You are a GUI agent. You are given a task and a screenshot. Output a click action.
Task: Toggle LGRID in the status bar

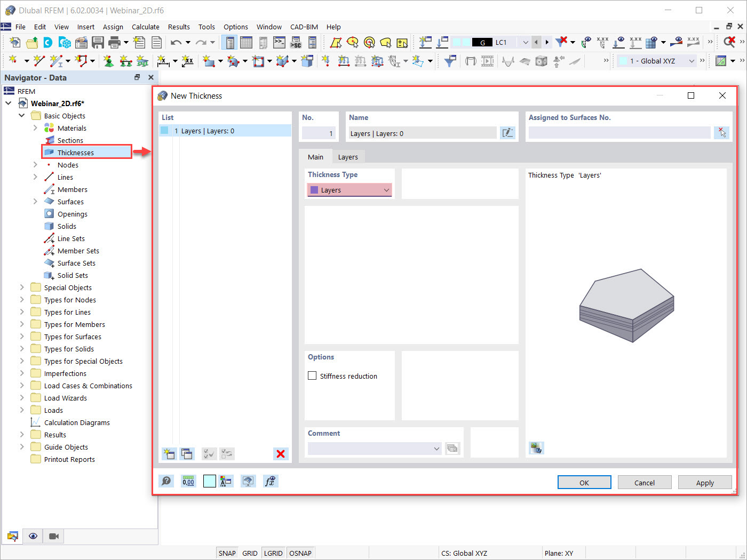(x=273, y=553)
